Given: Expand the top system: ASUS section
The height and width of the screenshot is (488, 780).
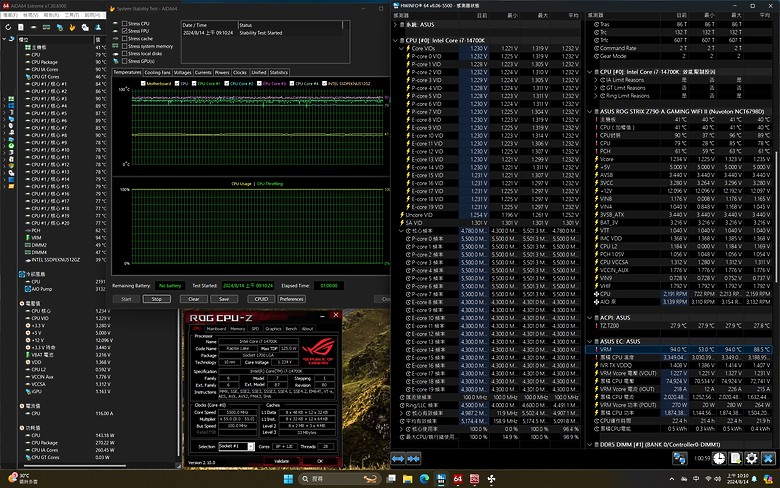Looking at the screenshot, I should (395, 24).
